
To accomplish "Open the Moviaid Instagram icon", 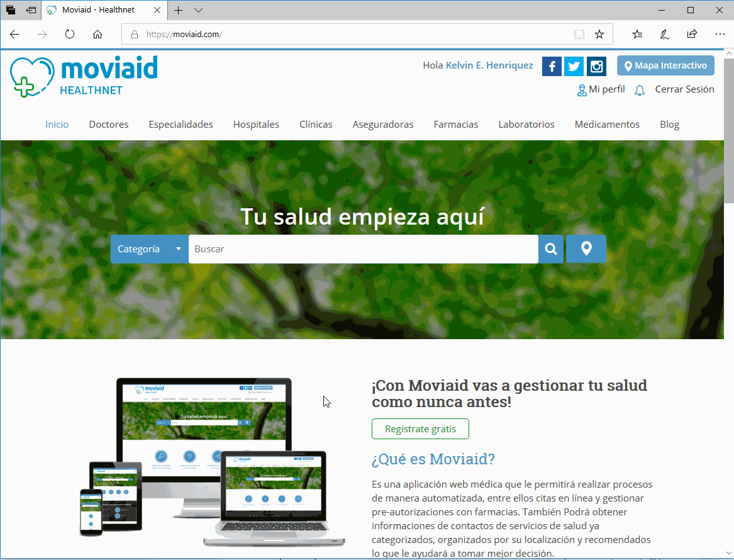I will [596, 66].
